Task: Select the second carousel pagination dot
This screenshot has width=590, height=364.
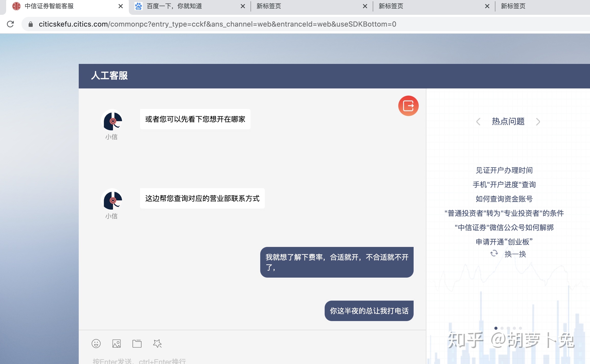Action: click(502, 328)
